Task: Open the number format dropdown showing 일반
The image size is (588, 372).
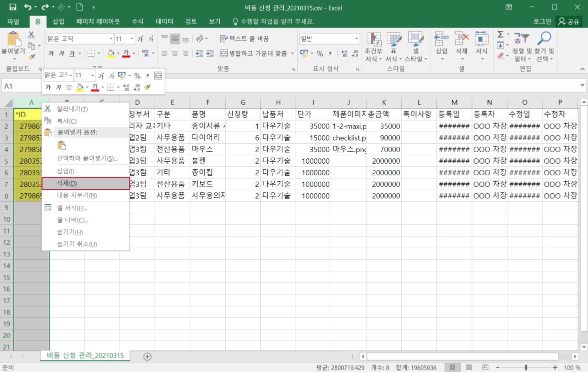Action: click(x=356, y=39)
